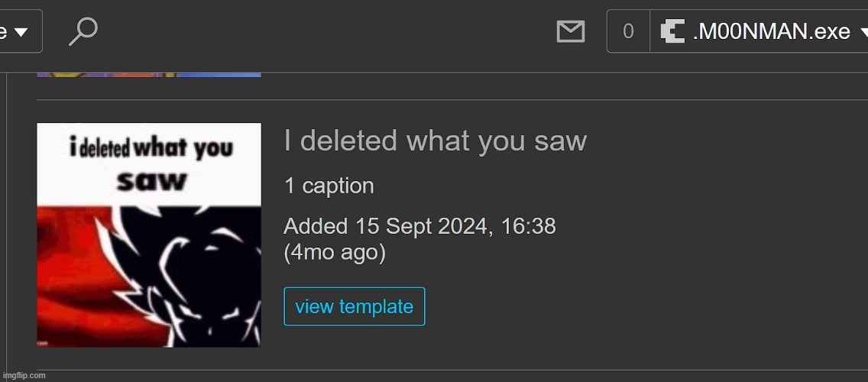Expand the arrow right of .M00NMAN.exe
The width and height of the screenshot is (868, 382).
click(x=863, y=32)
